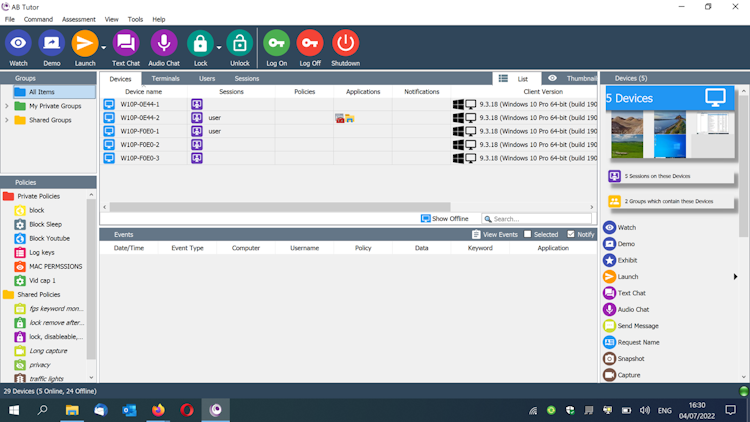The image size is (750, 422).
Task: Click Capture in the right panel
Action: [x=622, y=375]
